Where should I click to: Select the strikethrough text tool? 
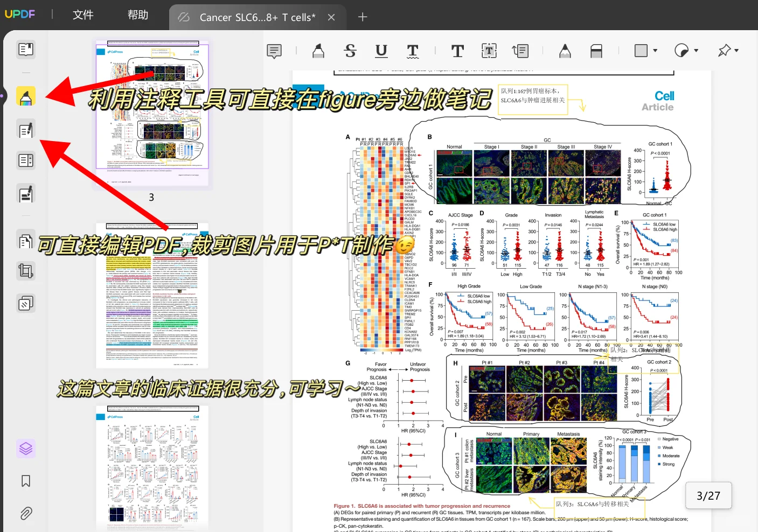(350, 51)
